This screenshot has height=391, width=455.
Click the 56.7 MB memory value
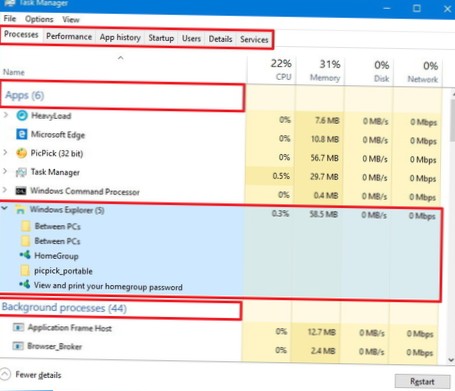[324, 158]
